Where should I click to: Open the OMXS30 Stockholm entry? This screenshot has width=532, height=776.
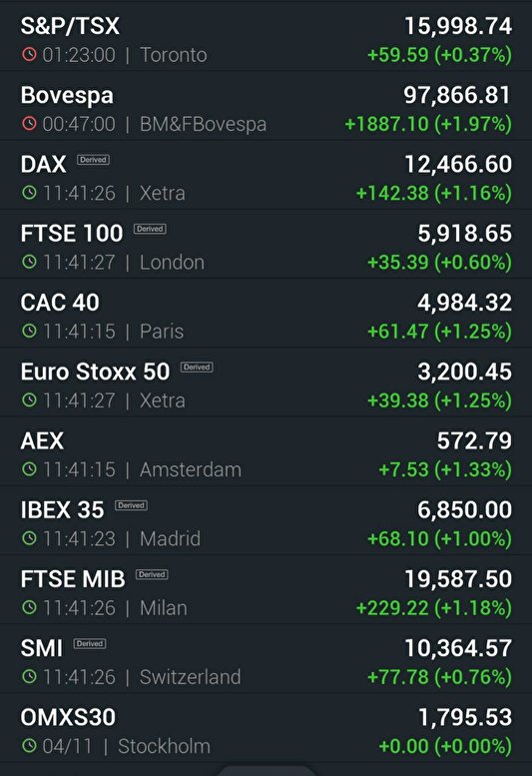pyautogui.click(x=266, y=728)
